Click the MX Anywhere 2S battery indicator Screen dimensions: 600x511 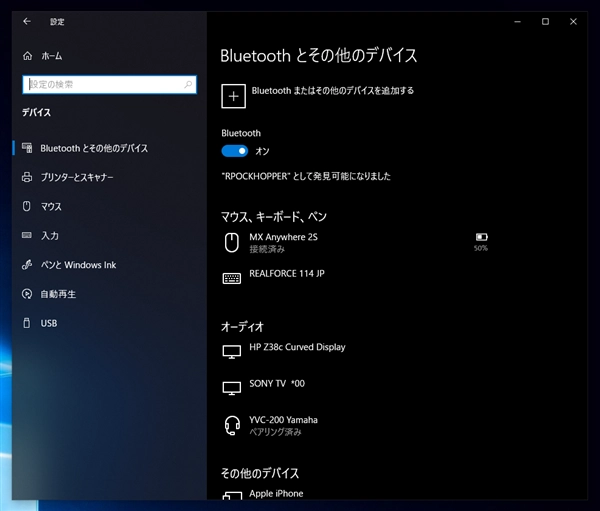coord(481,237)
